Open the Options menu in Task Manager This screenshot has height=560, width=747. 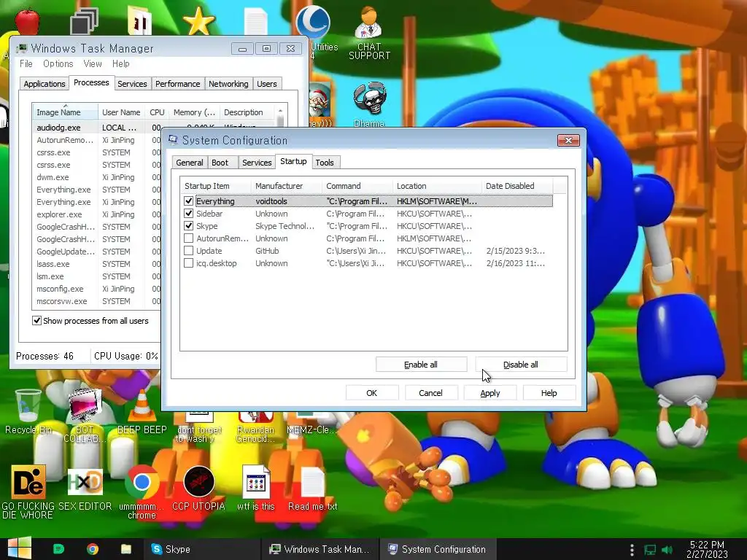(58, 64)
